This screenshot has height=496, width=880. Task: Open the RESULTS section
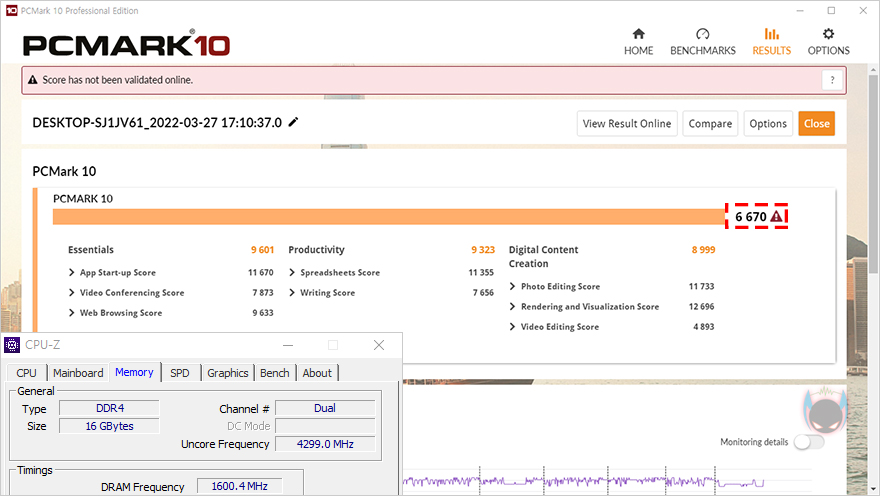[x=771, y=42]
